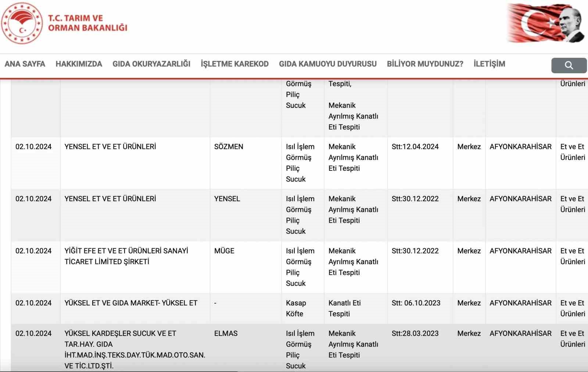Screen dimensions: 588x372
Task: Select the YENSEL brand cell
Action: tap(246, 215)
